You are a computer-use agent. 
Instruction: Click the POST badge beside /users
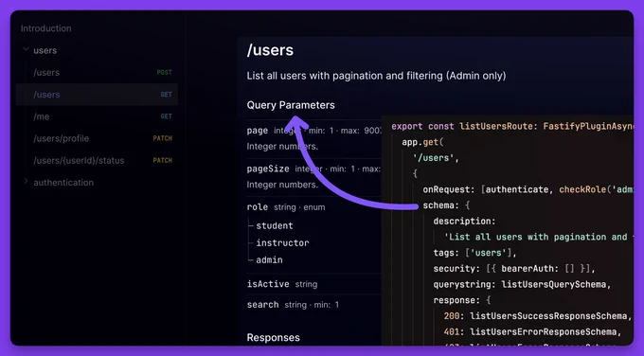point(164,73)
